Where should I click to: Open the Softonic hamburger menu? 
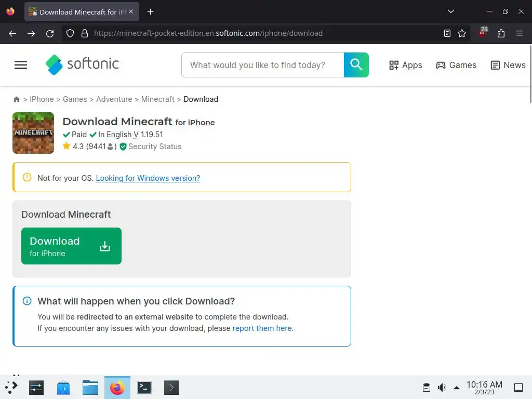tap(21, 65)
